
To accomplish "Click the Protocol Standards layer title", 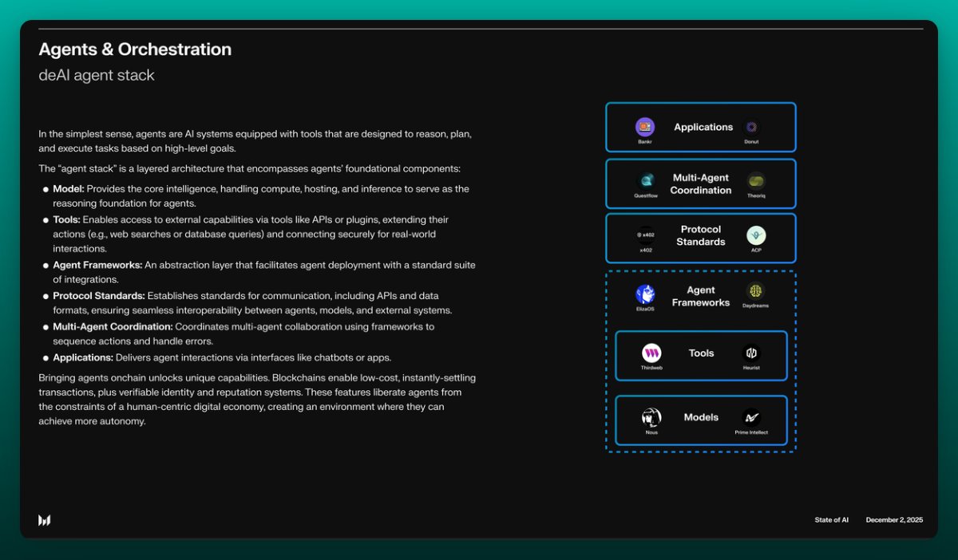I will click(x=701, y=235).
